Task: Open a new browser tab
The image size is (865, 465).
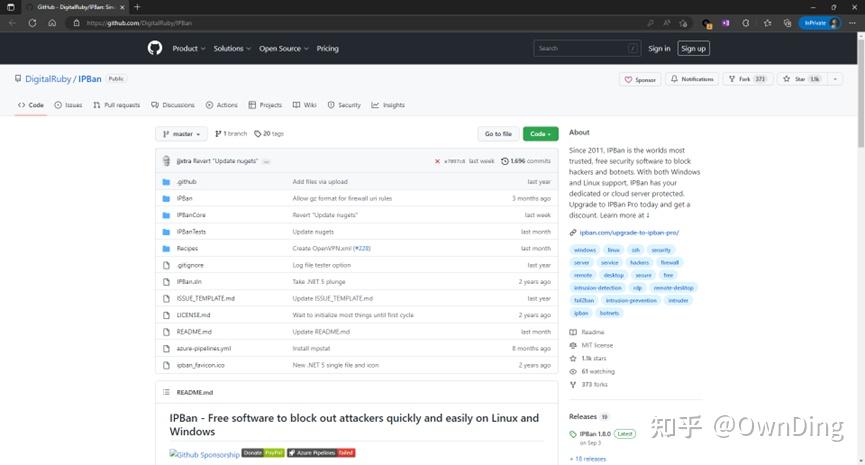Action: pos(137,7)
